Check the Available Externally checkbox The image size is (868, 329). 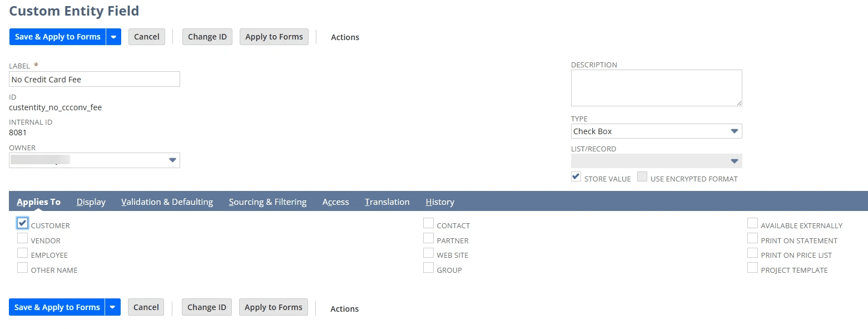click(752, 223)
